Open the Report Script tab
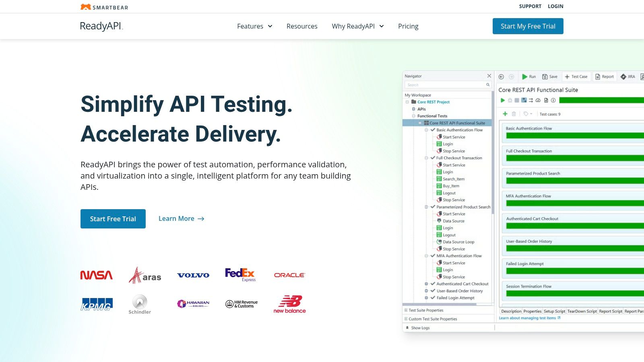Viewport: 644px width, 362px height. (611, 311)
